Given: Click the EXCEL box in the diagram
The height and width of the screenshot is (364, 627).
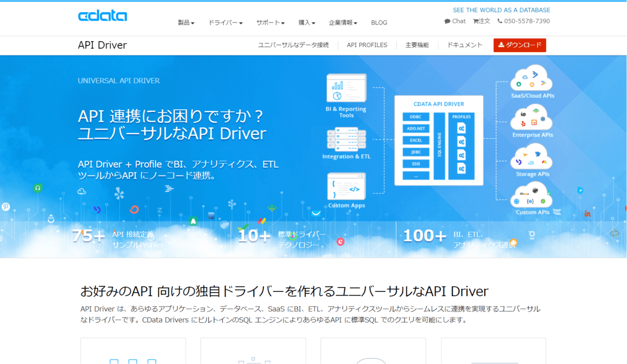Looking at the screenshot, I should (416, 140).
